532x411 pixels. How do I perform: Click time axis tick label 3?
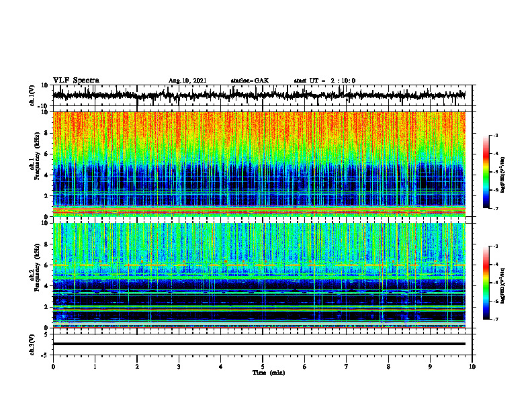179,367
